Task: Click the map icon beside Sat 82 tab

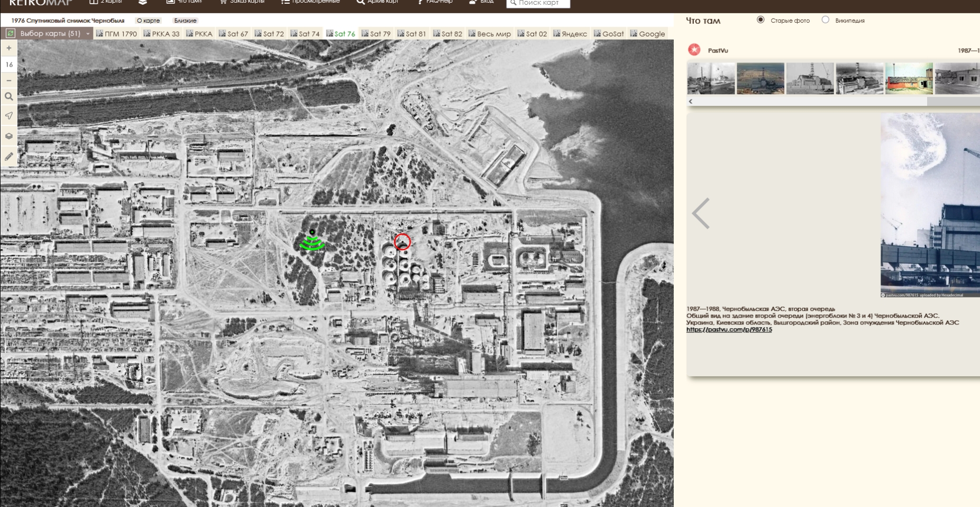Action: pyautogui.click(x=436, y=33)
